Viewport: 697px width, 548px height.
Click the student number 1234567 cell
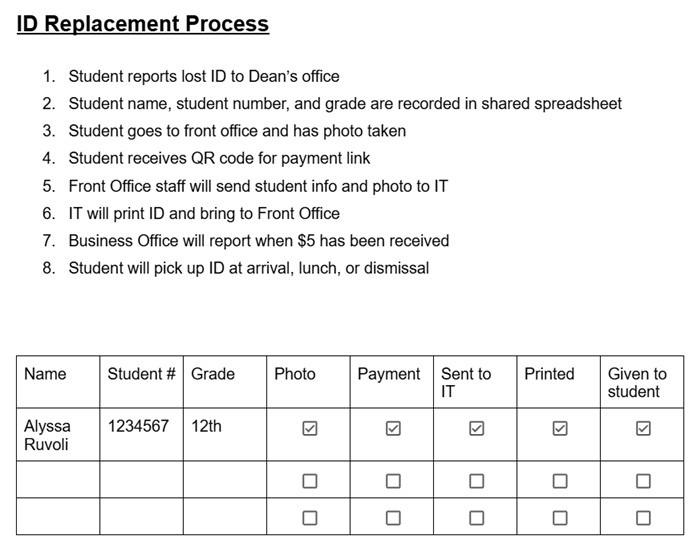click(x=138, y=426)
